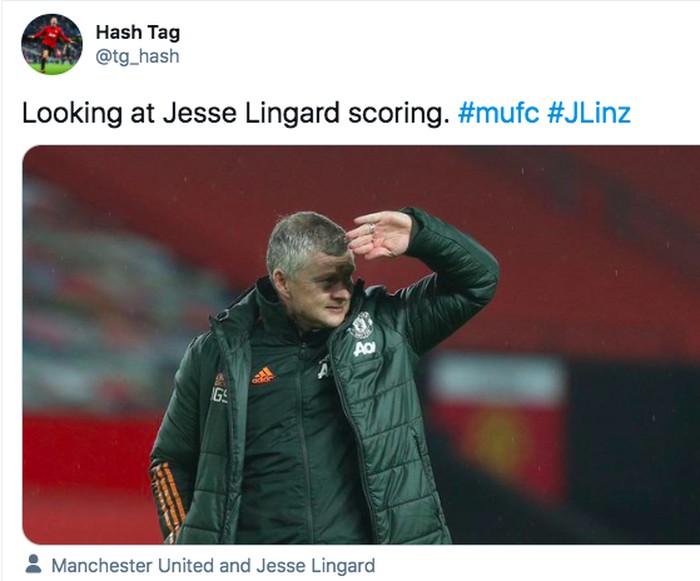Viewport: 700px width, 581px height.
Task: Click Jesse Lingard in the tagged label
Action: (x=316, y=566)
